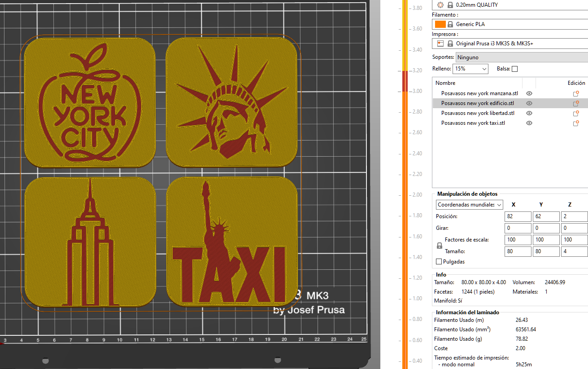Hide the Posavasos new york libertad.stl object

[x=529, y=113]
